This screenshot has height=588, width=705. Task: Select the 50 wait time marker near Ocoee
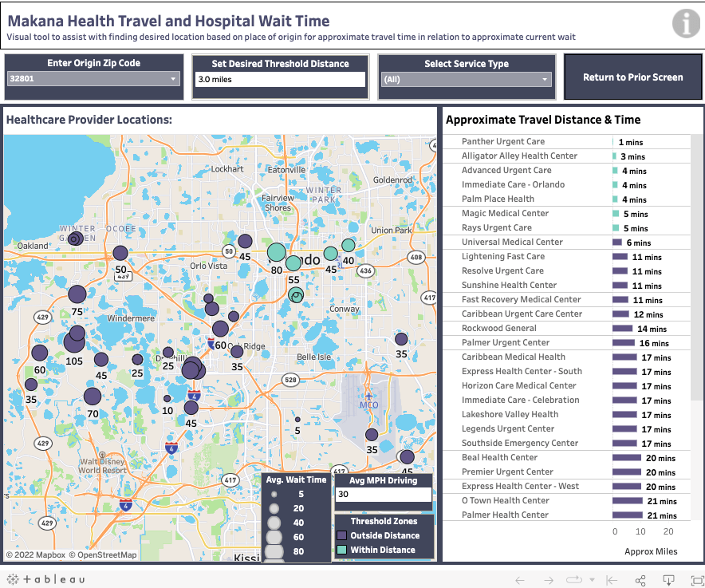pyautogui.click(x=120, y=253)
